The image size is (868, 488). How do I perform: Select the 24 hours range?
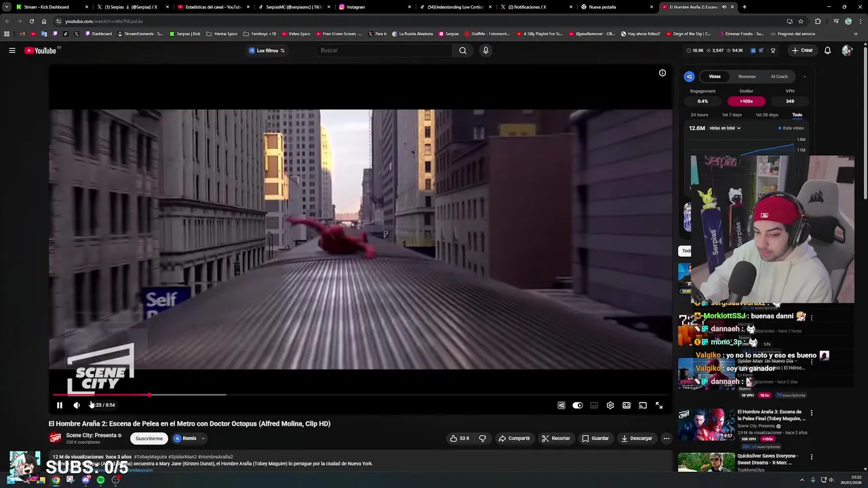click(x=699, y=115)
